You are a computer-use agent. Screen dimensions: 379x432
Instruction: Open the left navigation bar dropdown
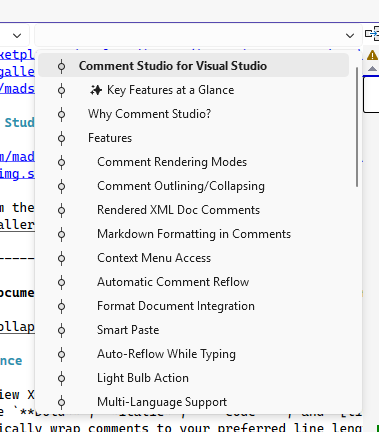[17, 35]
